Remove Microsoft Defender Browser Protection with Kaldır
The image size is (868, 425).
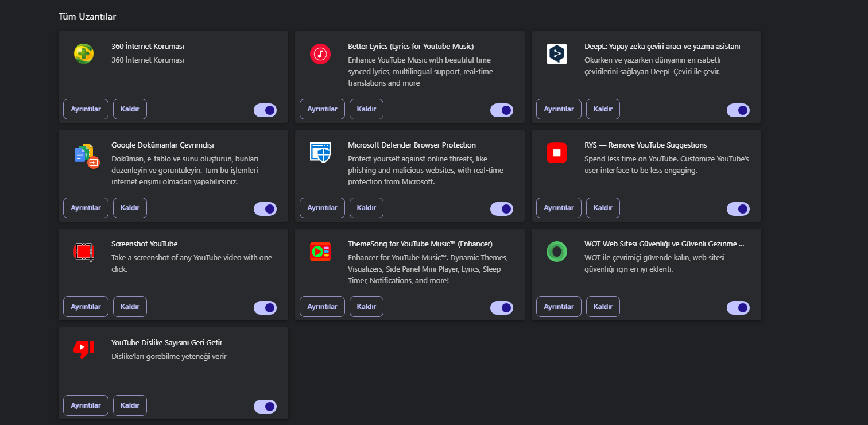click(x=366, y=208)
